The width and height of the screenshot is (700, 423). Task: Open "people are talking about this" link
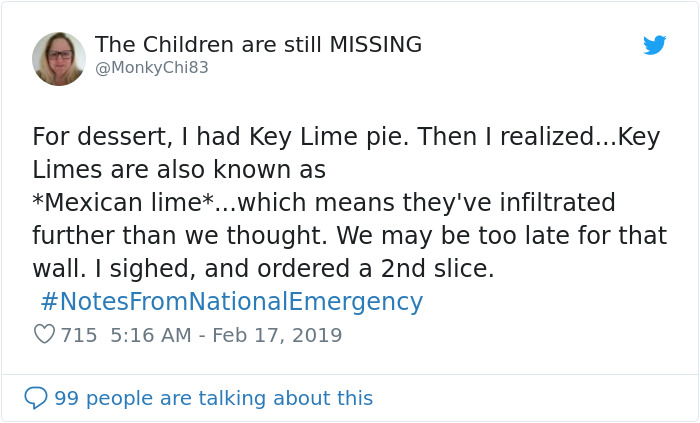(229, 398)
